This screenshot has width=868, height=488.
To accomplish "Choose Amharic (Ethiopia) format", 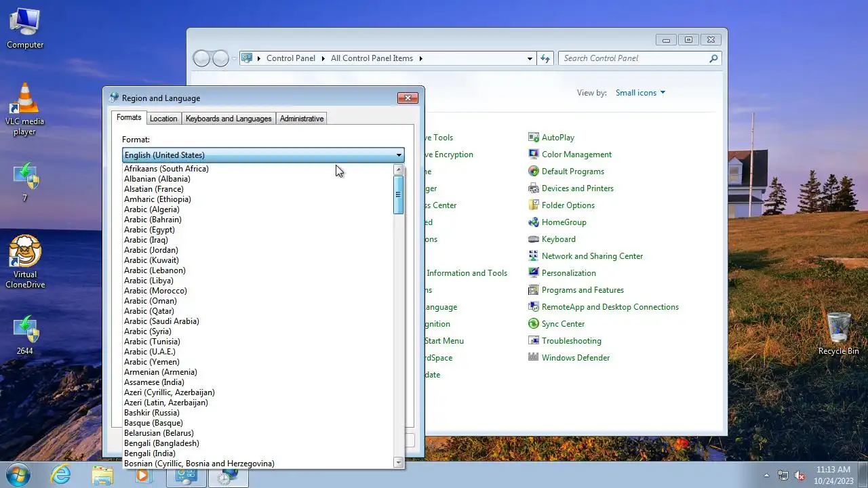I will pos(258,199).
